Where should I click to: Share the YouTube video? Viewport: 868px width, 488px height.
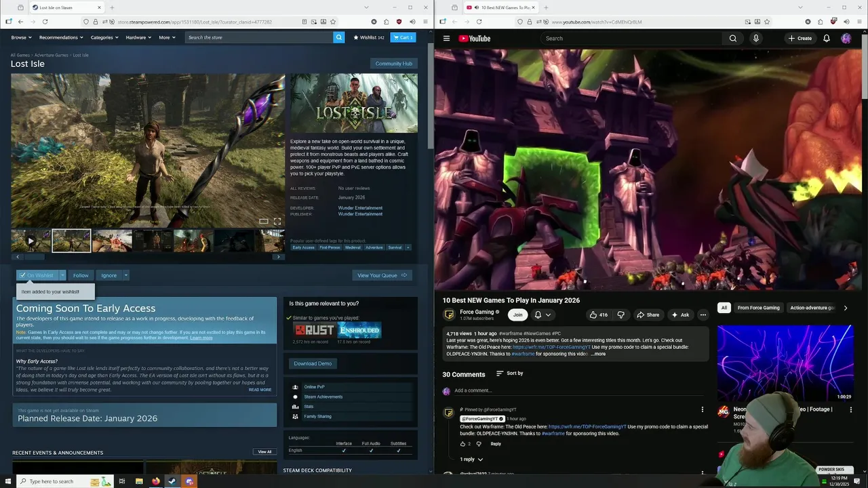(648, 314)
